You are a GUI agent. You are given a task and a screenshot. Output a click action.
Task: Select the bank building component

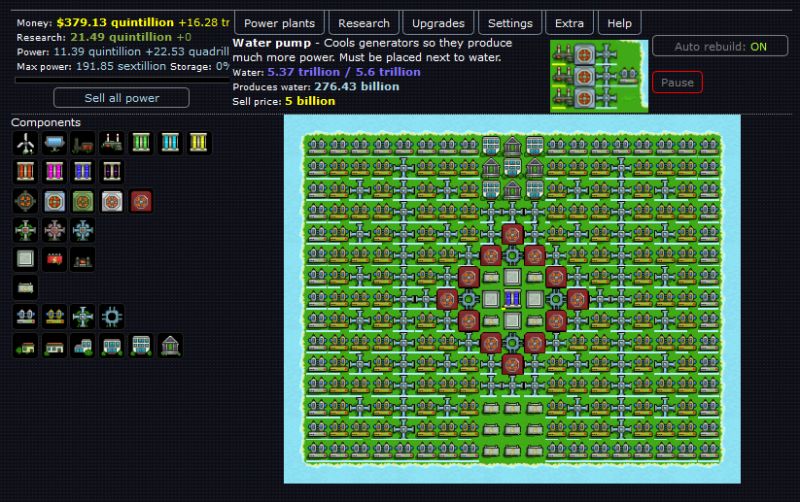(x=170, y=346)
